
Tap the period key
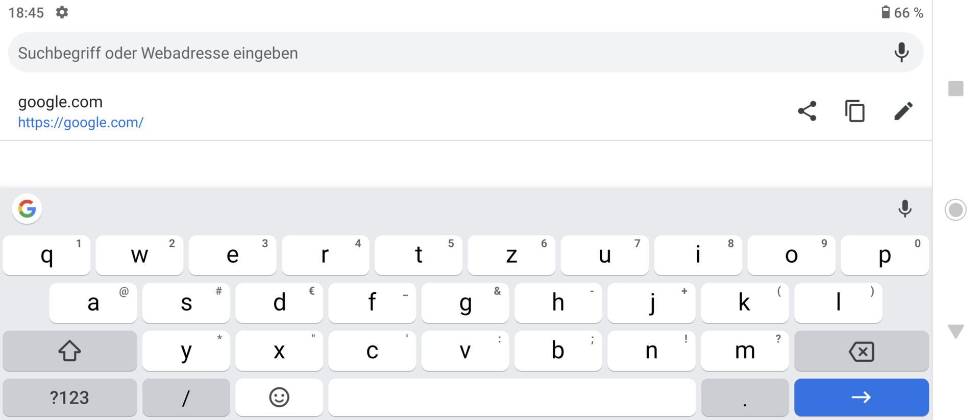pyautogui.click(x=745, y=397)
